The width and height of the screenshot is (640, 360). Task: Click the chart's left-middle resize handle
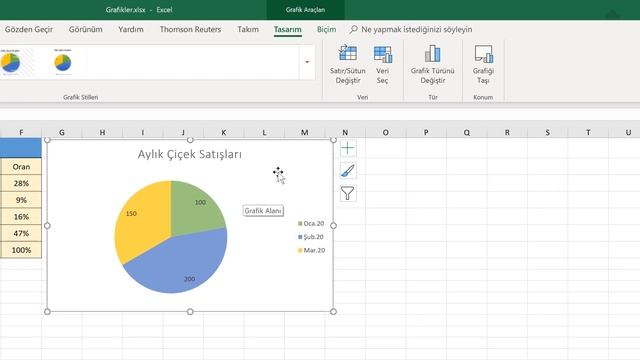[x=47, y=226]
